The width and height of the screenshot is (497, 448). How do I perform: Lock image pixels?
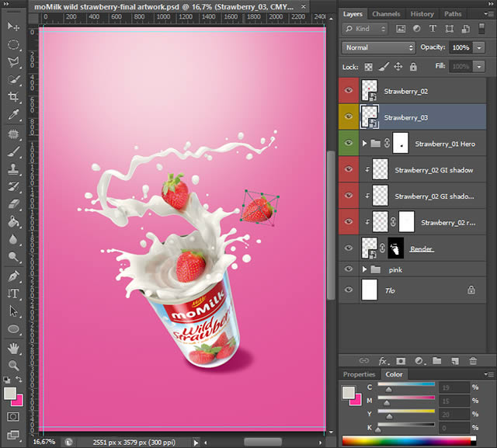click(384, 67)
